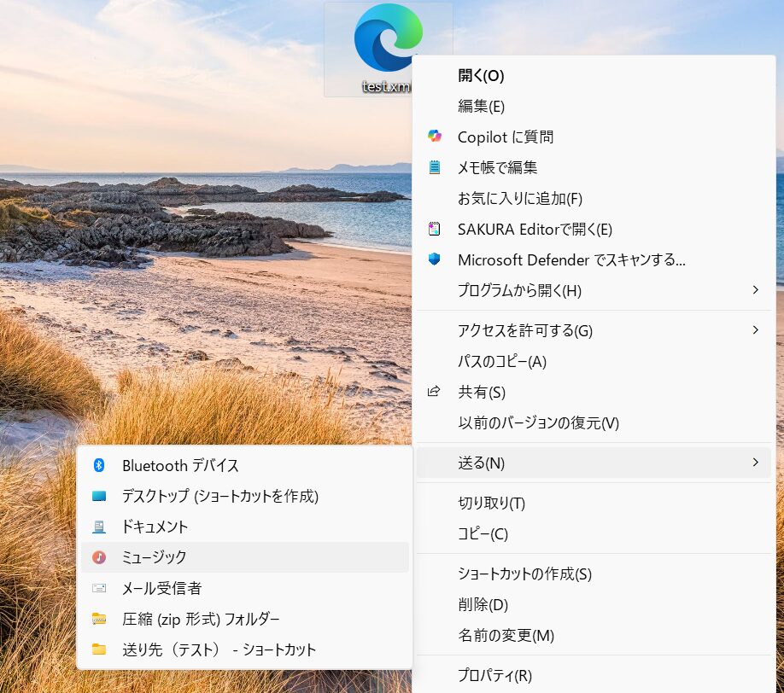
Task: Click the desktop icon beside デスクトップ shortcut entry
Action: (x=99, y=496)
